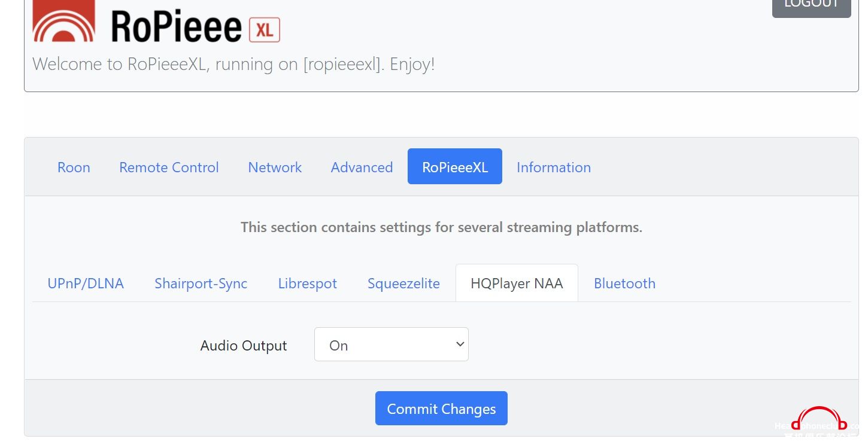Image resolution: width=868 pixels, height=445 pixels.
Task: Select the HQPlayer NAA sub-tab
Action: click(x=517, y=283)
